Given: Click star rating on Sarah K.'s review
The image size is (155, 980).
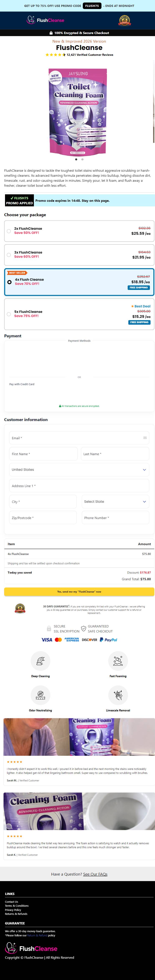Looking at the screenshot, I should (x=14, y=836).
